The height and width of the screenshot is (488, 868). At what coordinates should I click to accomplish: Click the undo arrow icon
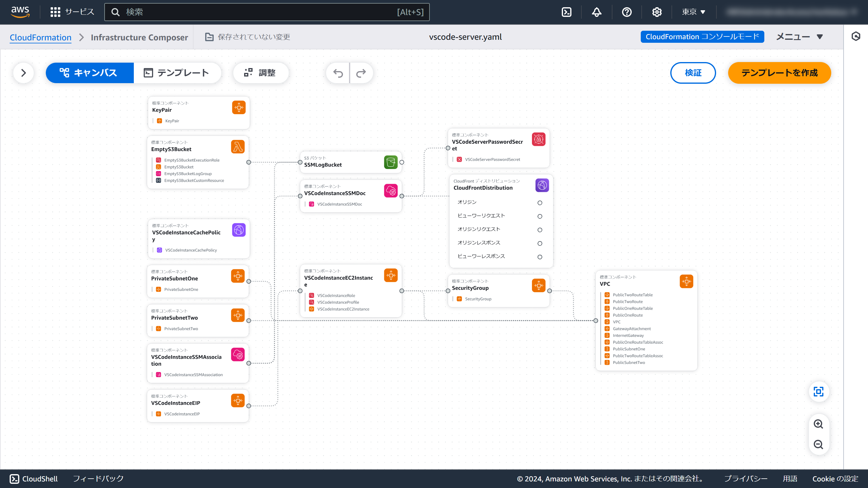pos(338,73)
